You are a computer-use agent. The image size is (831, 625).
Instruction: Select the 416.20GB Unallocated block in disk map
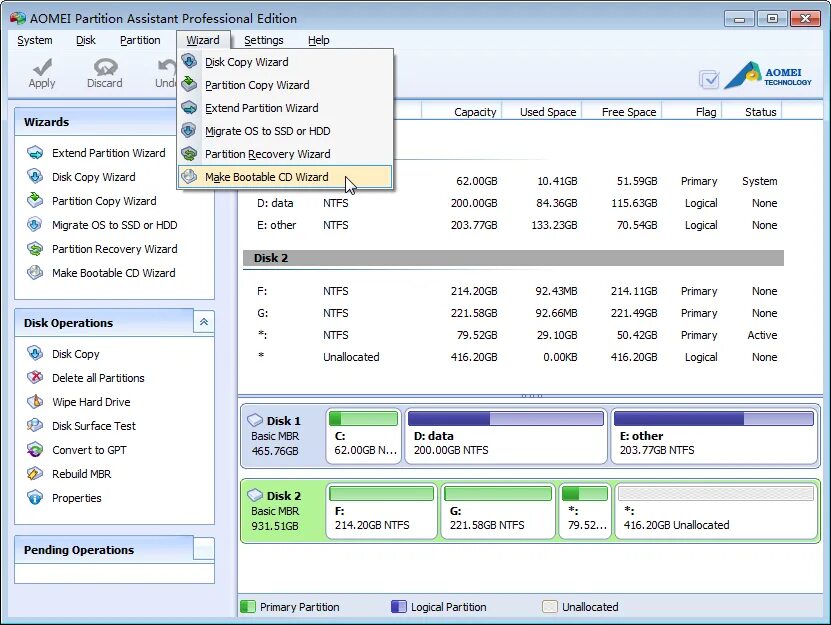(716, 510)
